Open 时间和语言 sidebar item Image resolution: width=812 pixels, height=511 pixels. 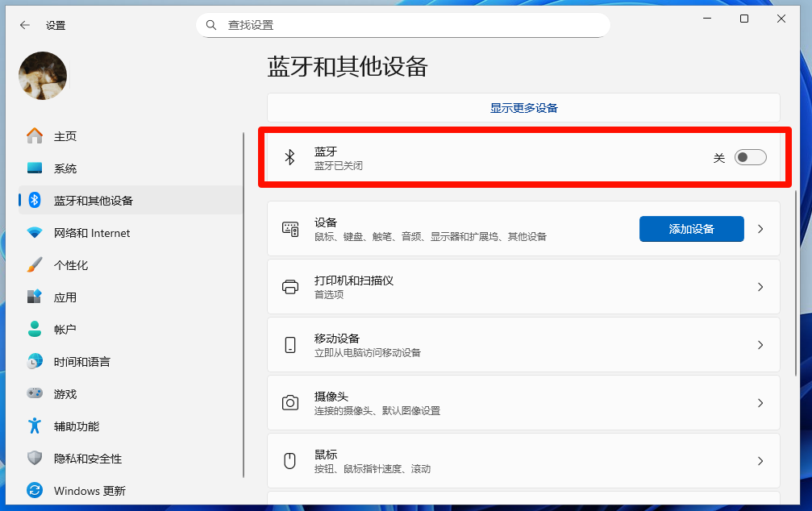[131, 361]
